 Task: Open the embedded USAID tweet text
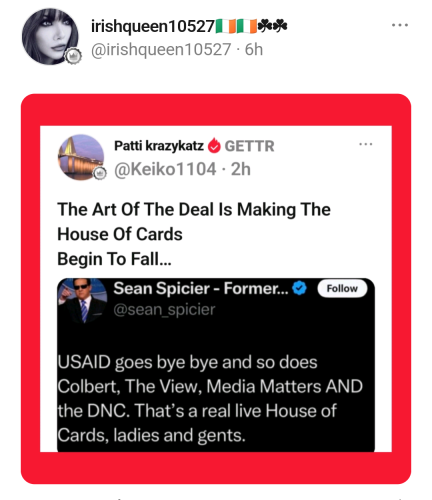tap(210, 399)
